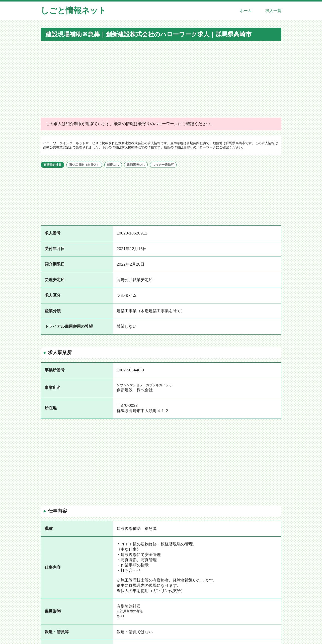Click the 打ち合わせ line
Screen dimensions: 322x644
pyautogui.click(x=129, y=571)
